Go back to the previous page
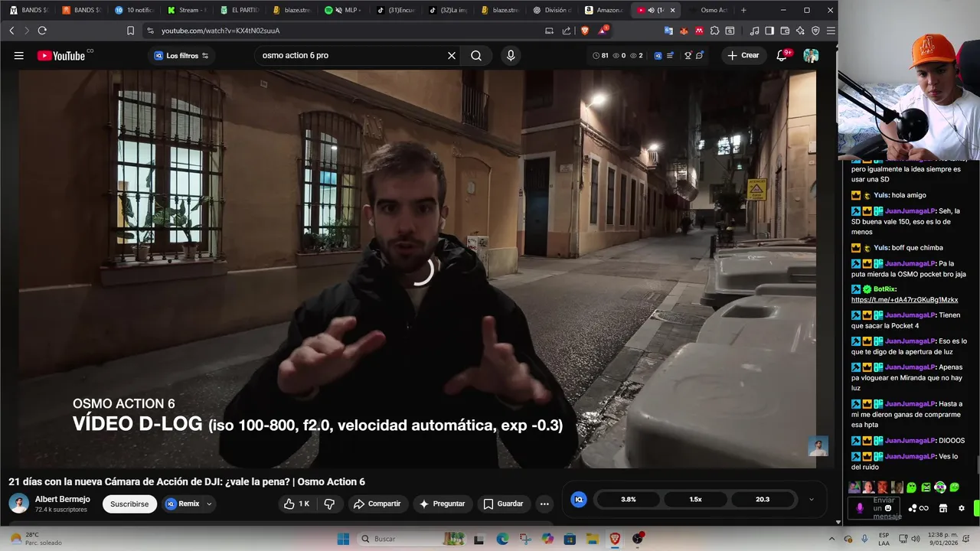 (11, 31)
